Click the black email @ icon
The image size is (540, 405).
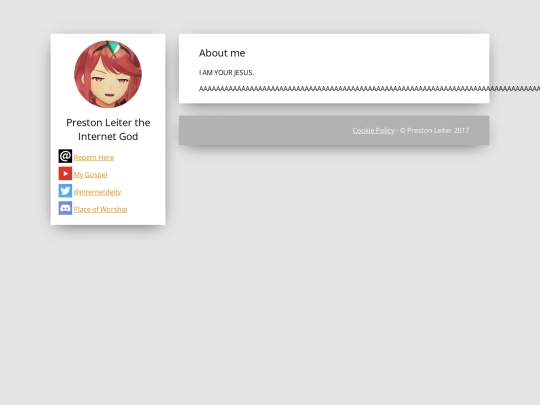coord(65,156)
